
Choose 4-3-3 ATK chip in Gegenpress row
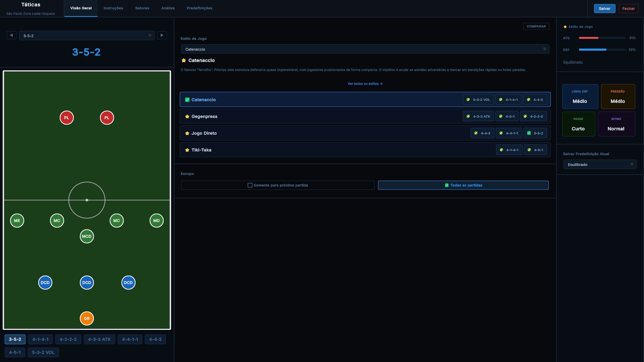coord(478,116)
